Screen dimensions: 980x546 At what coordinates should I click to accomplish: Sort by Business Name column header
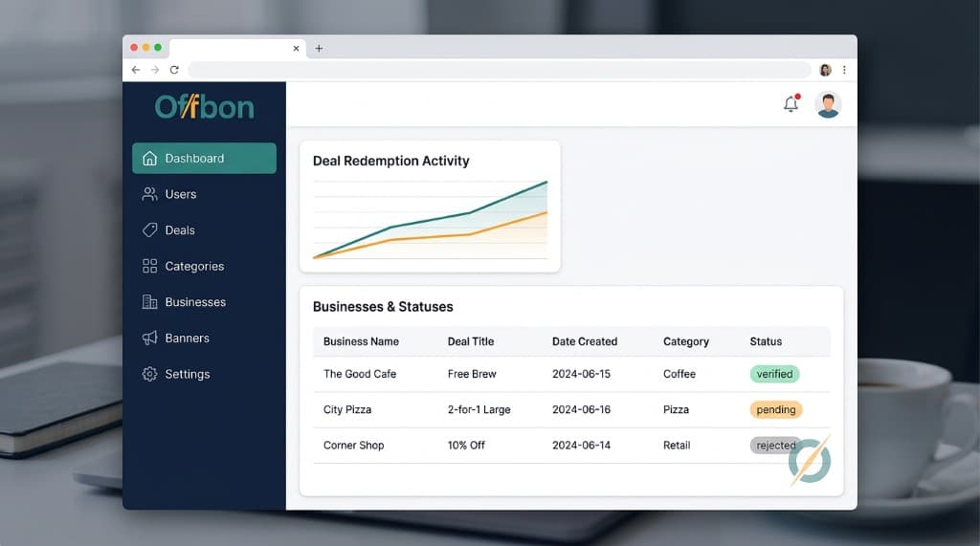pos(361,341)
